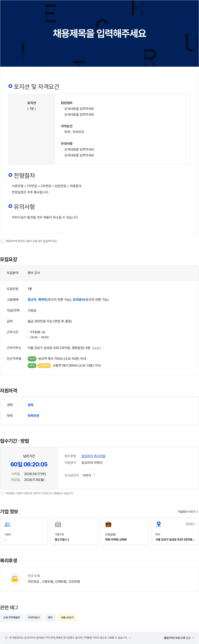The height and width of the screenshot is (644, 199).
Task: Click the briefcase icon in 산업(업종) card
Action: (x=108, y=524)
